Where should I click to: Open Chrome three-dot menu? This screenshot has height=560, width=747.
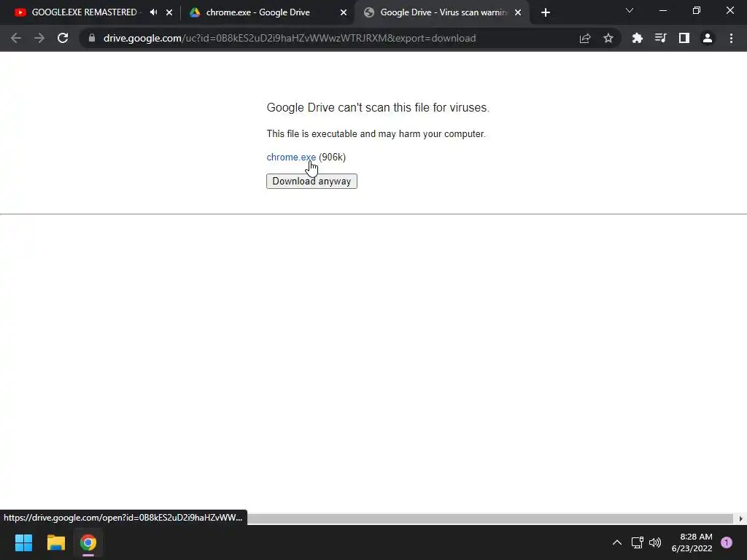(731, 38)
